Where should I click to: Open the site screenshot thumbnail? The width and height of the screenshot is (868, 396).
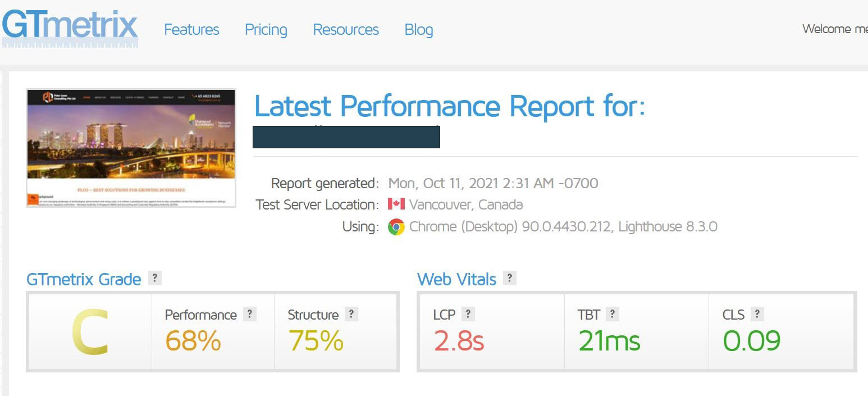(131, 148)
